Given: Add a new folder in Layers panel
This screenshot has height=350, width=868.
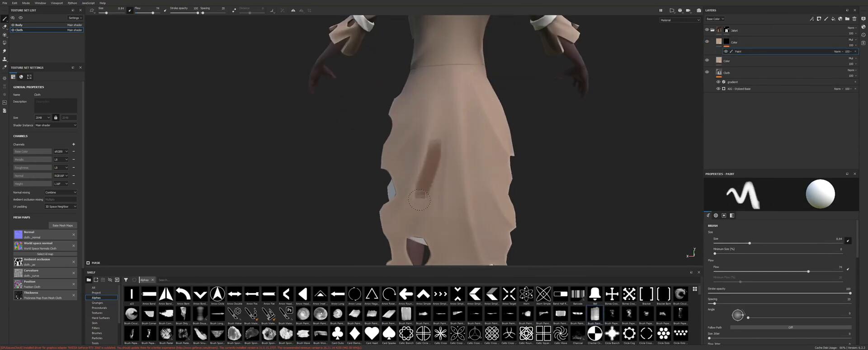Looking at the screenshot, I should [x=847, y=19].
